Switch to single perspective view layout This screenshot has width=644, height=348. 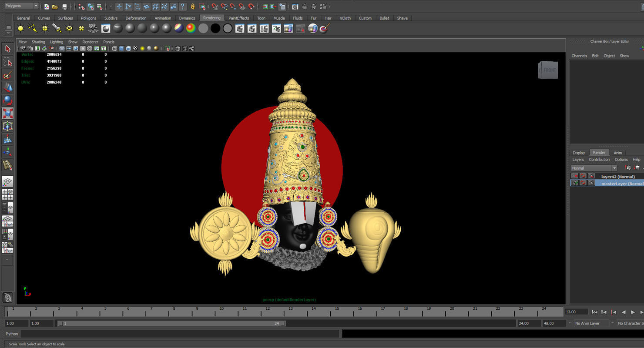click(x=7, y=181)
